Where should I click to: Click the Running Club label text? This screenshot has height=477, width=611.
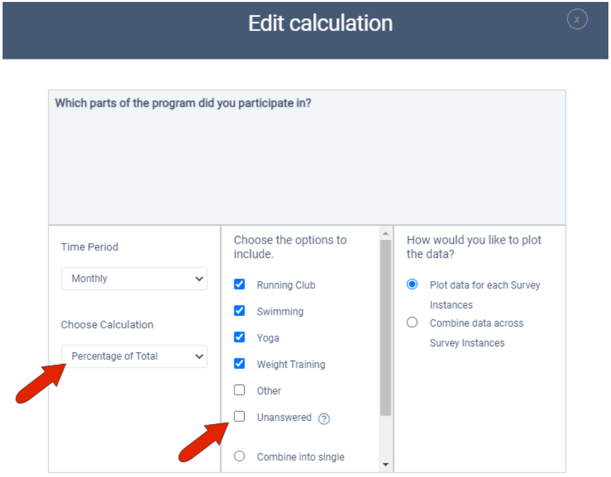click(286, 285)
